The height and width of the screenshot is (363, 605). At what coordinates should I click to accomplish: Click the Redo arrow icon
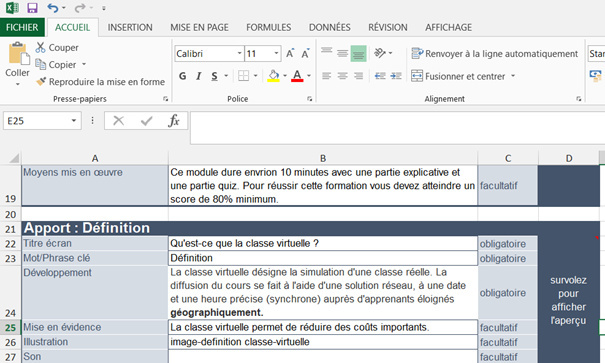(x=80, y=8)
